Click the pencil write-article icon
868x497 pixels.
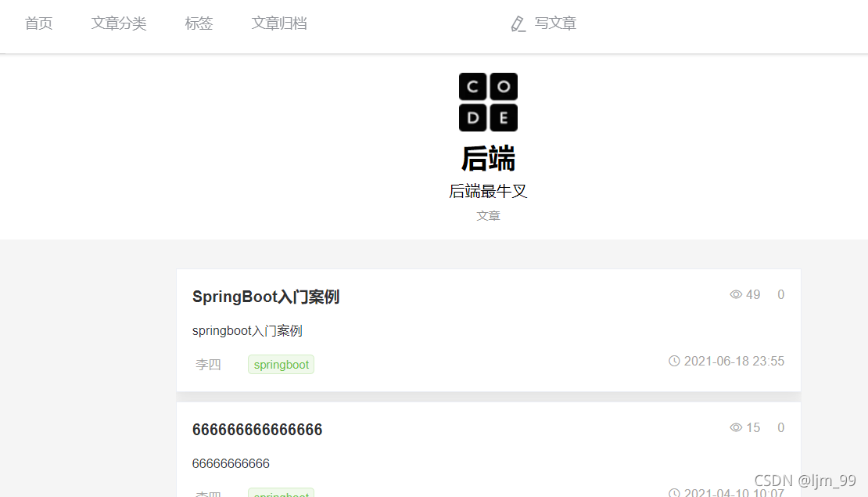(518, 23)
